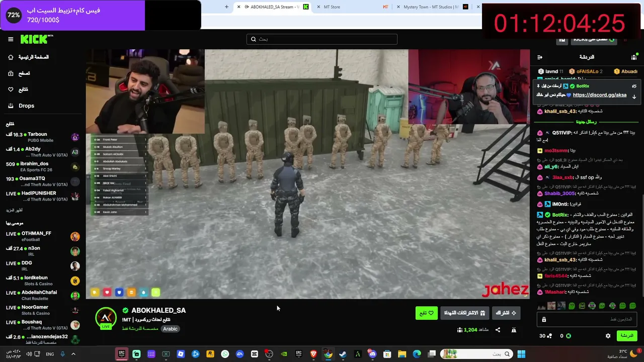The height and width of the screenshot is (362, 644).
Task: Open Ab2dy's channel in sidebar
Action: [42, 152]
